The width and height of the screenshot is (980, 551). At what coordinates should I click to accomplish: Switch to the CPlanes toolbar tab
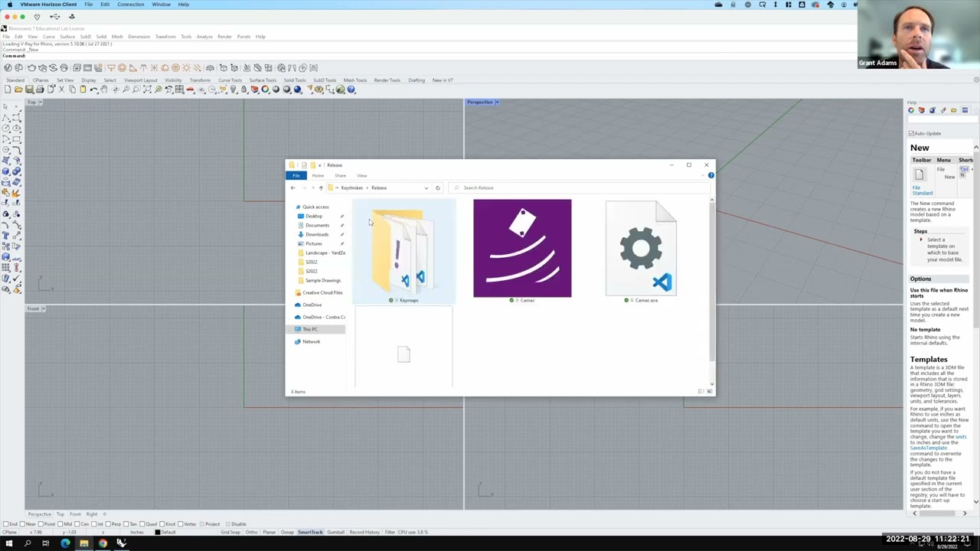(41, 80)
